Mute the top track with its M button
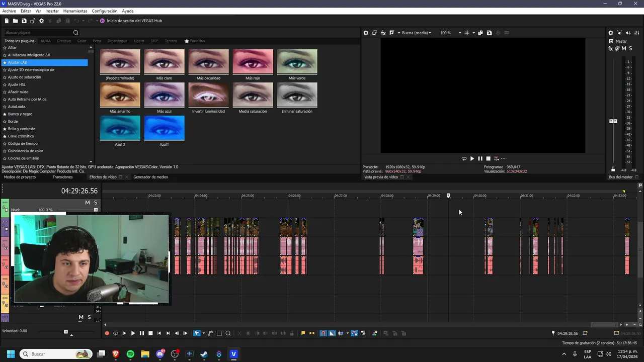This screenshot has height=362, width=644. point(87,202)
